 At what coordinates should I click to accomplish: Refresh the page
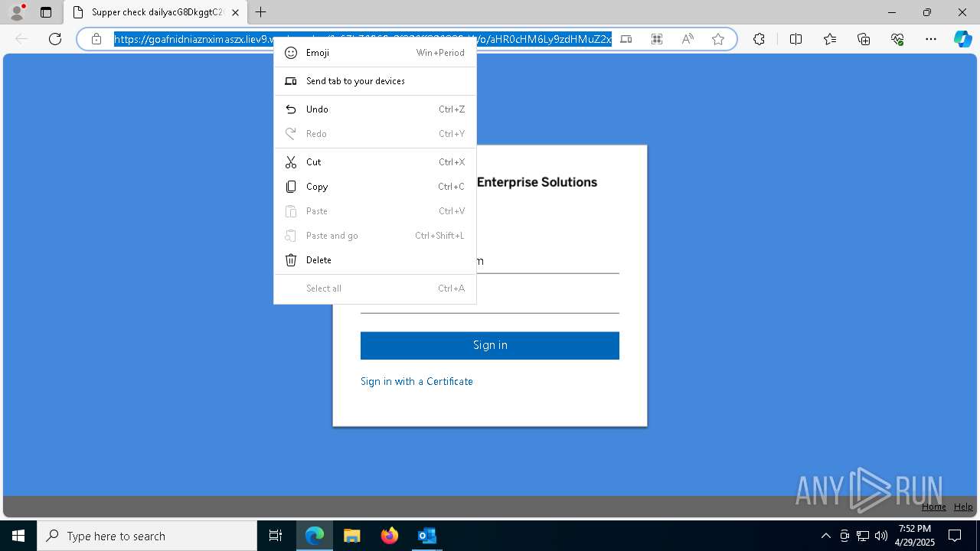pos(55,39)
